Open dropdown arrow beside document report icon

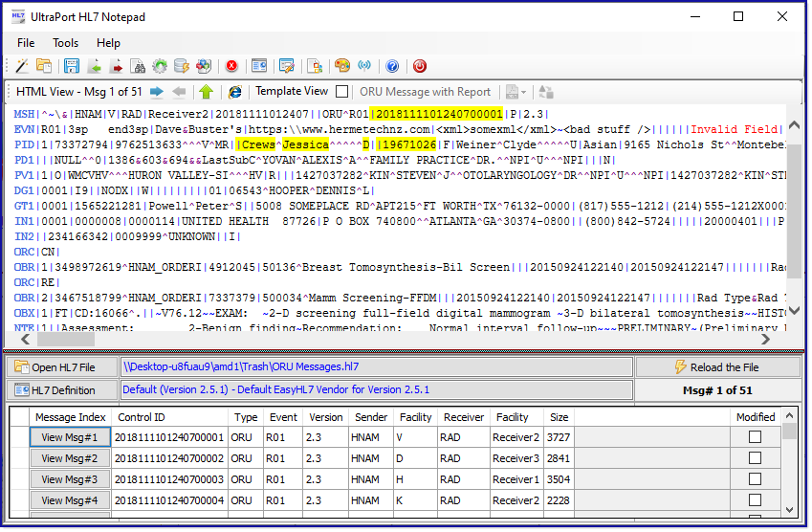pyautogui.click(x=523, y=92)
